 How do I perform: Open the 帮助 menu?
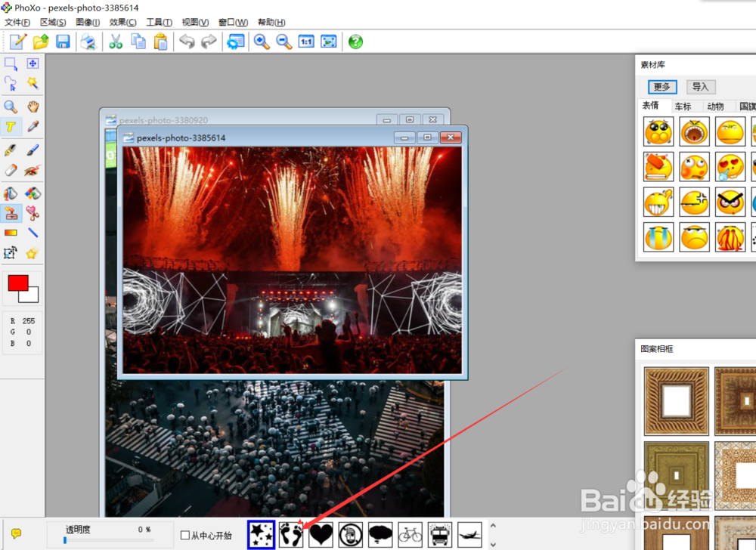271,22
